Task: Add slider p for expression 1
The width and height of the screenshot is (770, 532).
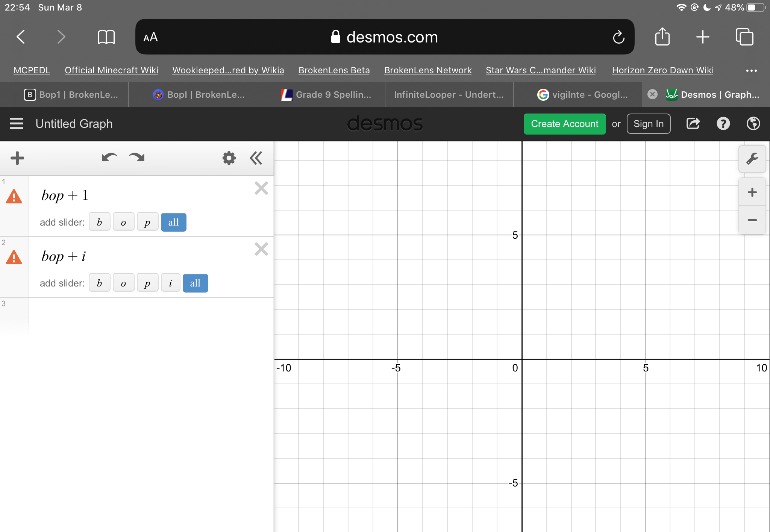Action: click(x=148, y=222)
